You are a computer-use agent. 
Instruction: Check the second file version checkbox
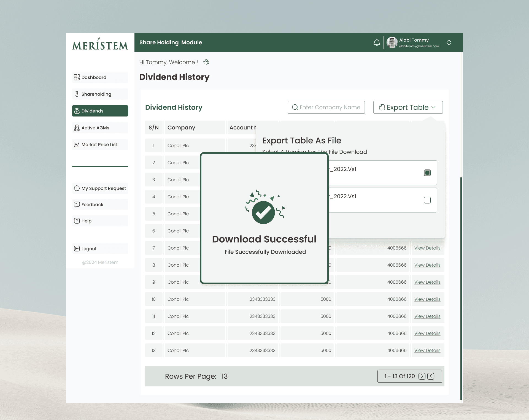[x=427, y=200]
